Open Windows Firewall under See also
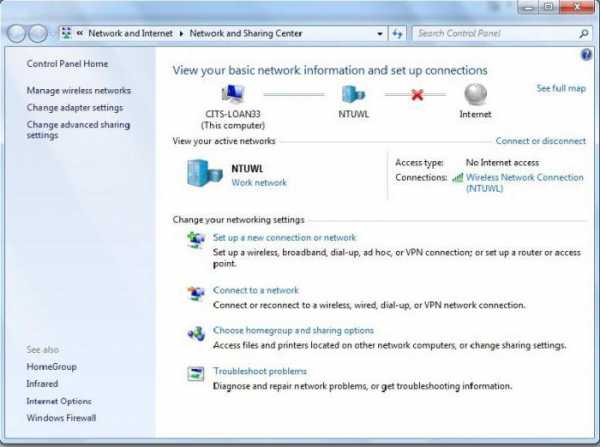The width and height of the screenshot is (600, 447). pos(61,418)
